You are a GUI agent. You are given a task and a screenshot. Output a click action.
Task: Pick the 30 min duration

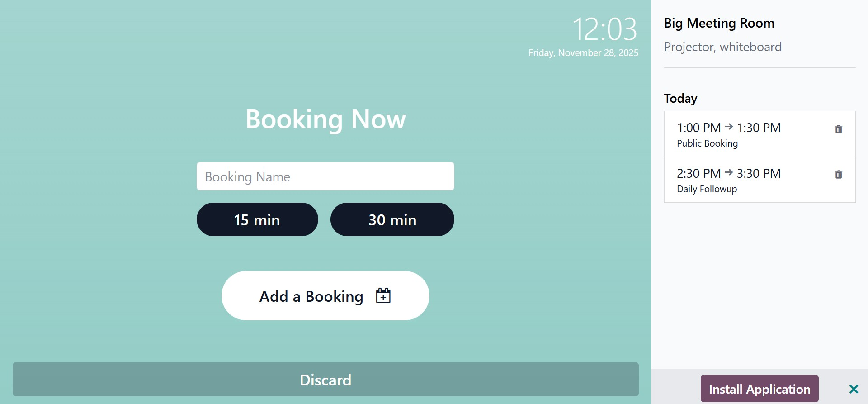click(392, 219)
